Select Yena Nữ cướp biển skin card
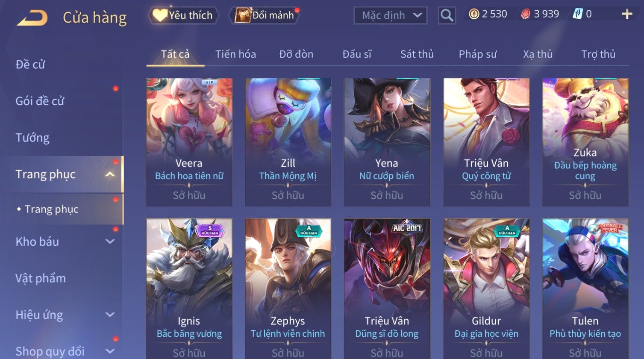Screen dimensions: 644x359 click(387, 142)
